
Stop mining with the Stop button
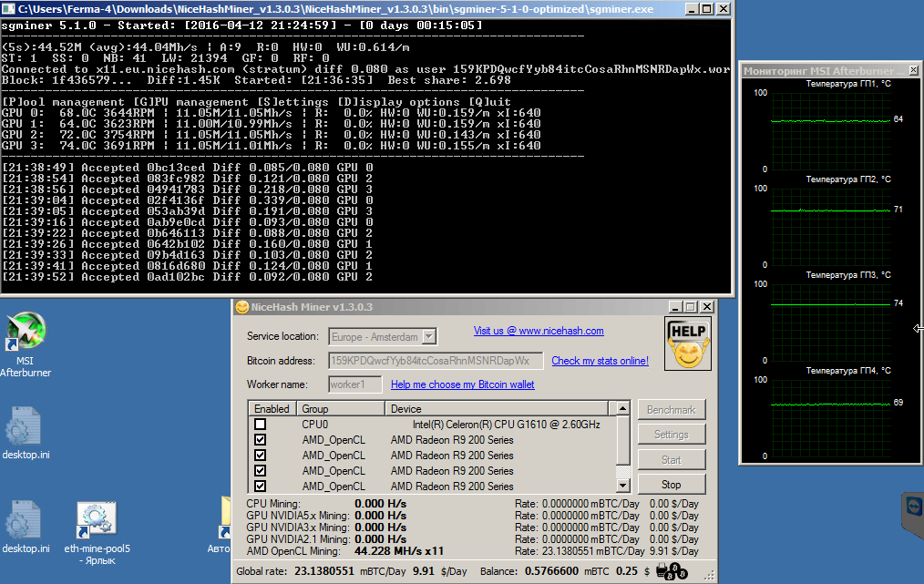click(x=672, y=485)
